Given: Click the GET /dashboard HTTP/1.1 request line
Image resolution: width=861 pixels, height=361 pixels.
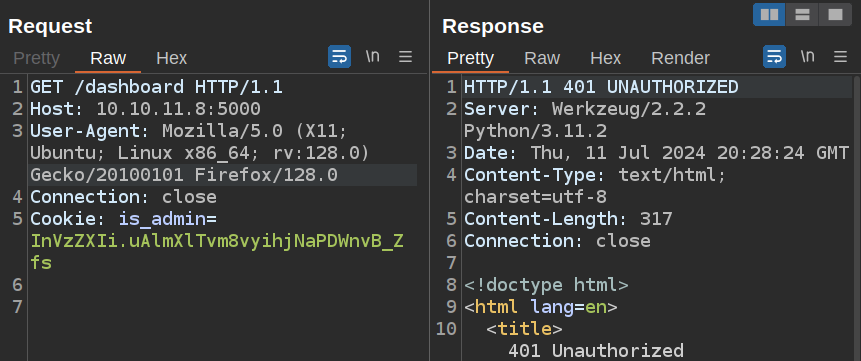Looking at the screenshot, I should coord(156,87).
